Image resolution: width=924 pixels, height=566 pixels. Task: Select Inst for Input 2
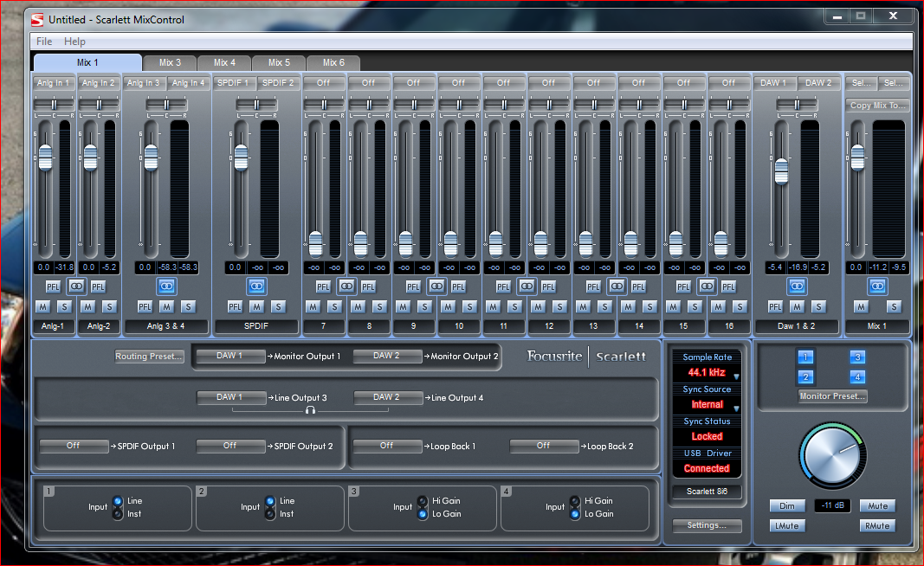pyautogui.click(x=270, y=514)
